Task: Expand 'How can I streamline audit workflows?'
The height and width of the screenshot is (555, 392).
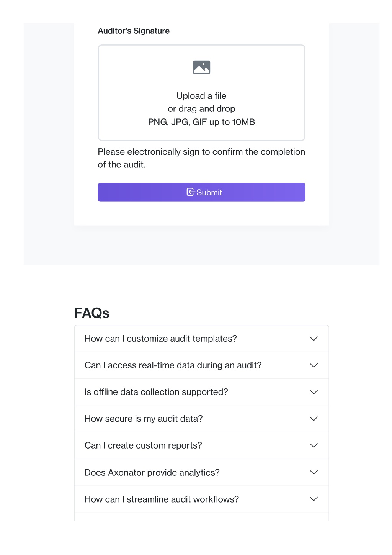Action: pos(201,499)
